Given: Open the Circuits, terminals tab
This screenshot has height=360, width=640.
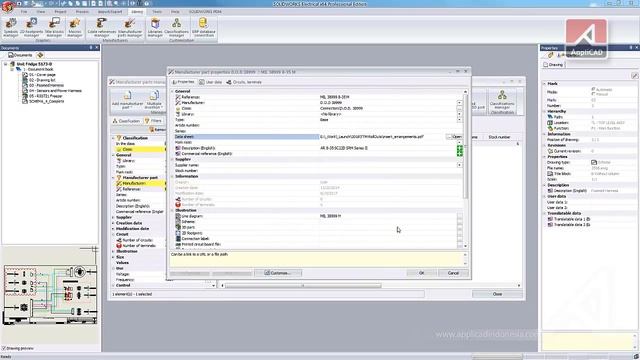Looking at the screenshot, I should [244, 82].
